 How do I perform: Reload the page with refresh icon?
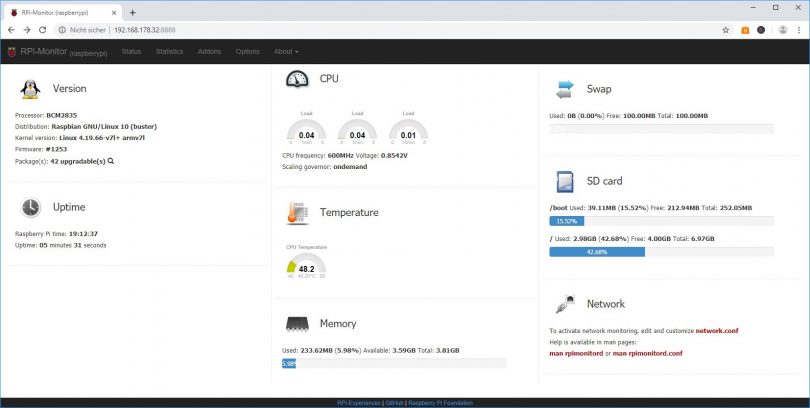click(x=42, y=30)
